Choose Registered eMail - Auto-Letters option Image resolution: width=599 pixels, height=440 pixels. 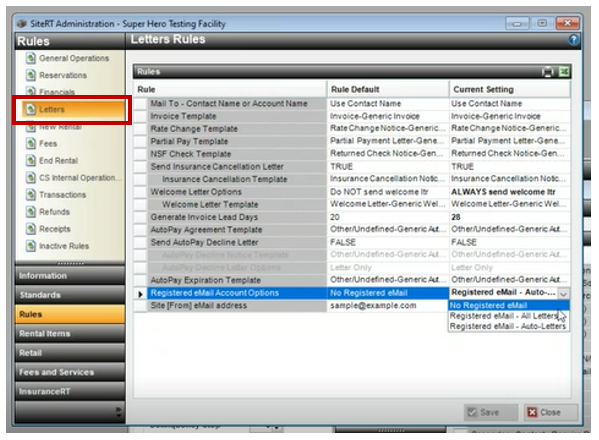(508, 326)
